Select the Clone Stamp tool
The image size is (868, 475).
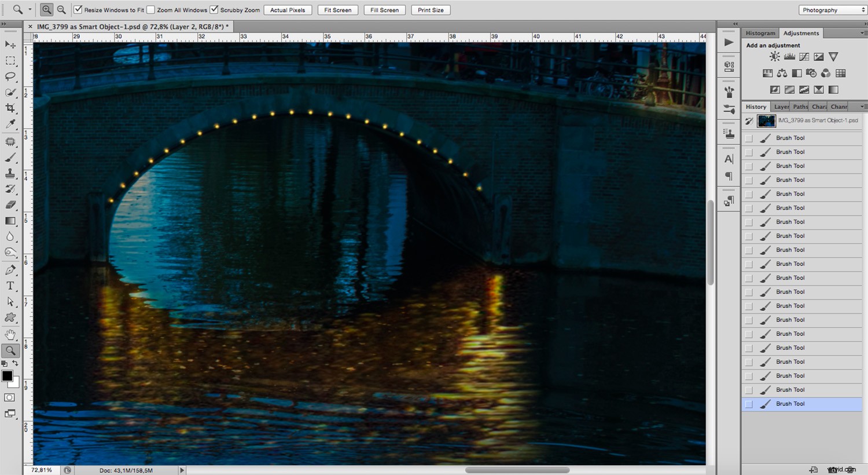pyautogui.click(x=10, y=173)
